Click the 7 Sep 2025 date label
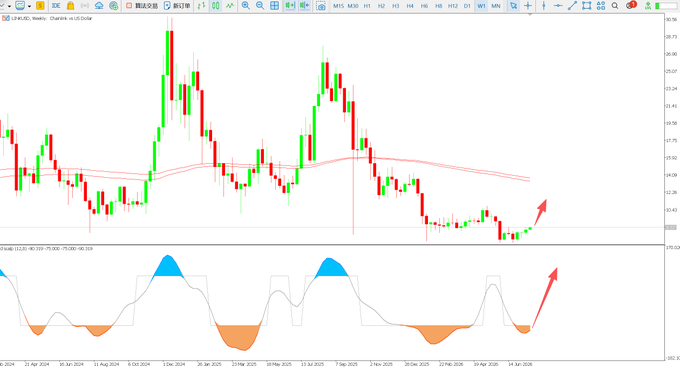 point(346,364)
